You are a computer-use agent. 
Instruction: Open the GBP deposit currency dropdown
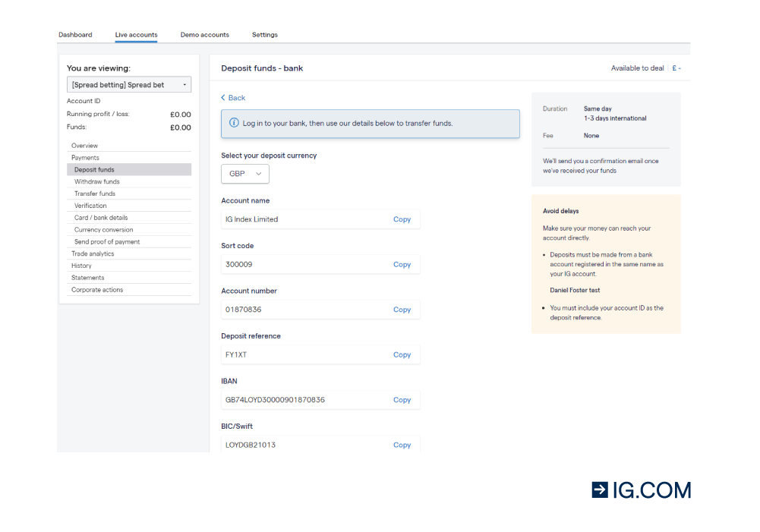[244, 174]
